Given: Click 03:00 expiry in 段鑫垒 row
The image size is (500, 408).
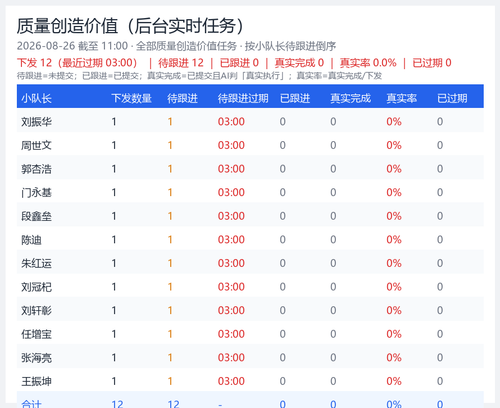Looking at the screenshot, I should pyautogui.click(x=231, y=216).
